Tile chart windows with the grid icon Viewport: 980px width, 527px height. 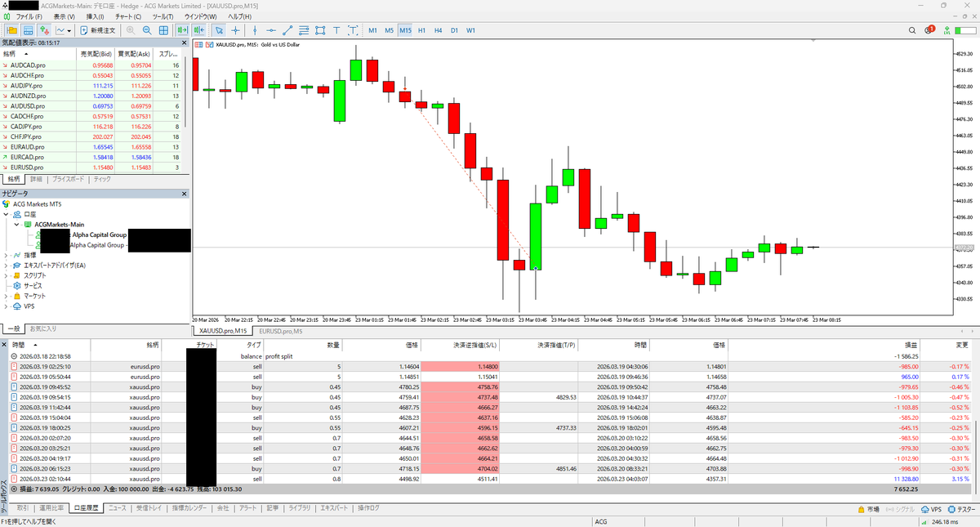point(163,31)
